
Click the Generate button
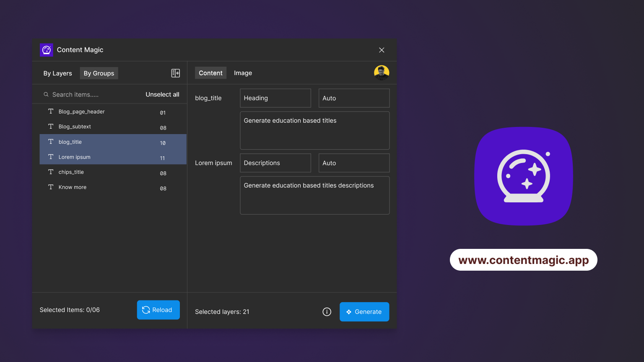(364, 312)
